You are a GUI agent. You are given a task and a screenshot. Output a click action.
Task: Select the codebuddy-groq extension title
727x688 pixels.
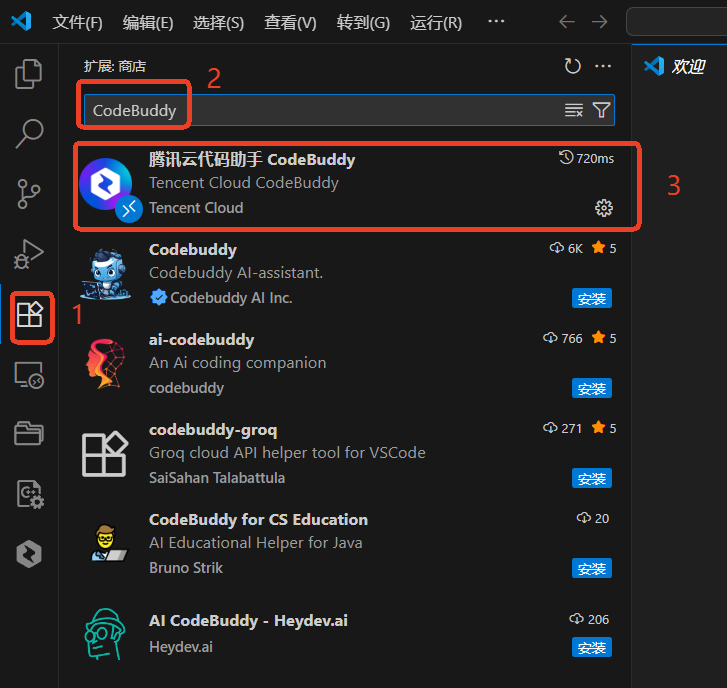coord(213,430)
